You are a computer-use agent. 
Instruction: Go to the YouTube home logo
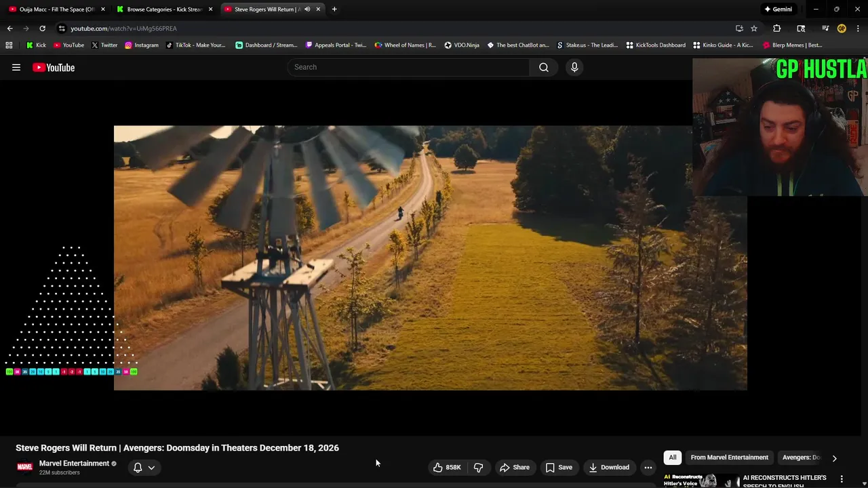click(54, 67)
